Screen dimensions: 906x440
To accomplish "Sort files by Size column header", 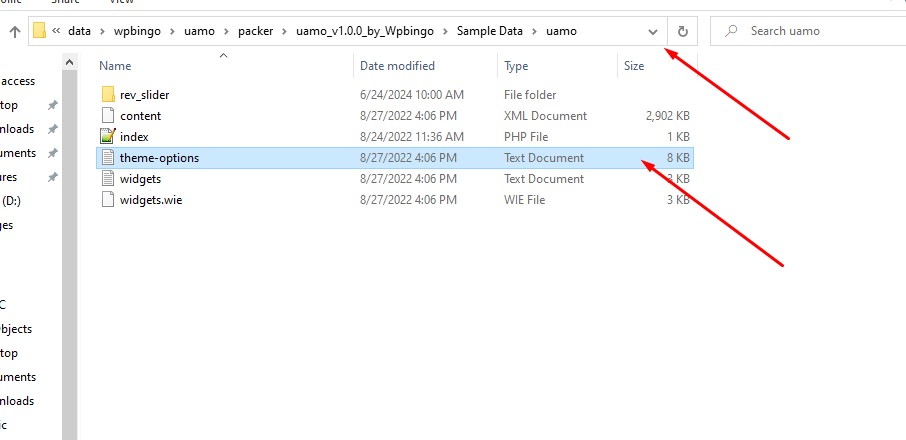I will [x=634, y=66].
